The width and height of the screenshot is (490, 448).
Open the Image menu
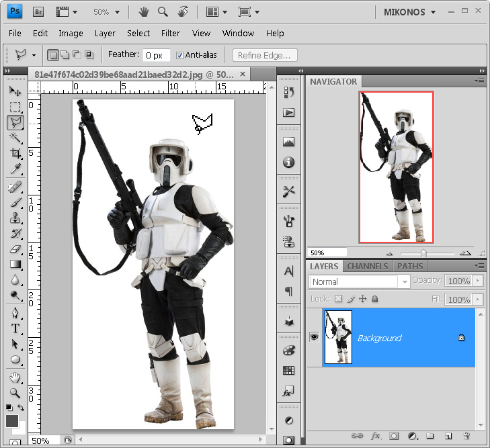[x=71, y=33]
